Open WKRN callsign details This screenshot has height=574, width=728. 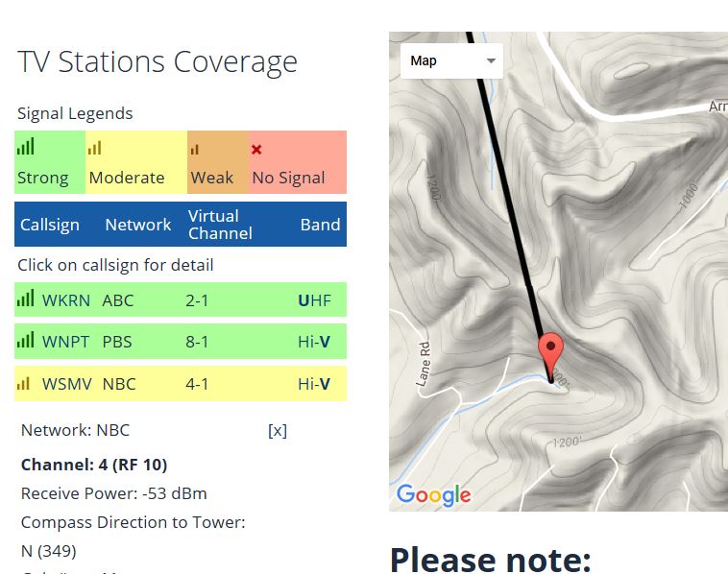click(66, 300)
